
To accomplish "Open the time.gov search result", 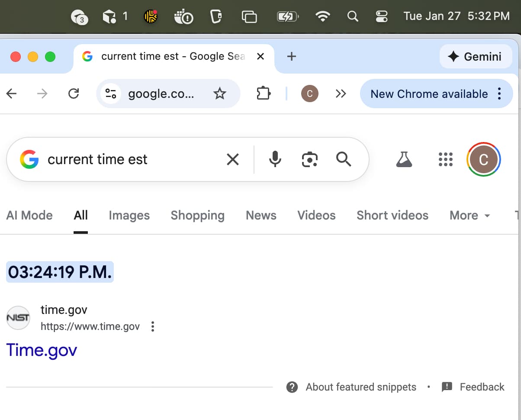I will tap(41, 350).
